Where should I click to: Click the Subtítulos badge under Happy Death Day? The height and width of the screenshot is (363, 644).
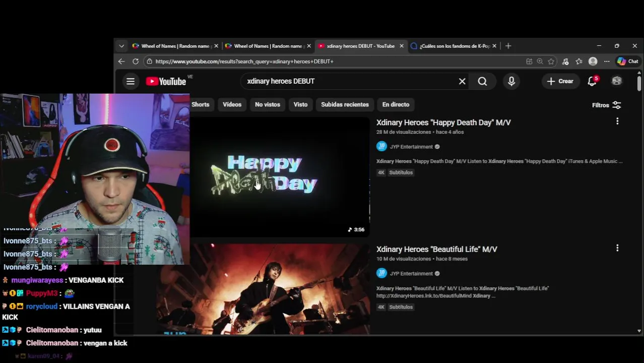click(401, 172)
